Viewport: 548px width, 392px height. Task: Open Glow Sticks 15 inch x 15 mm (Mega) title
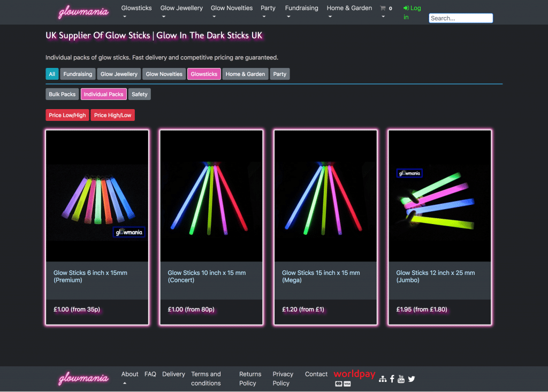pyautogui.click(x=321, y=276)
